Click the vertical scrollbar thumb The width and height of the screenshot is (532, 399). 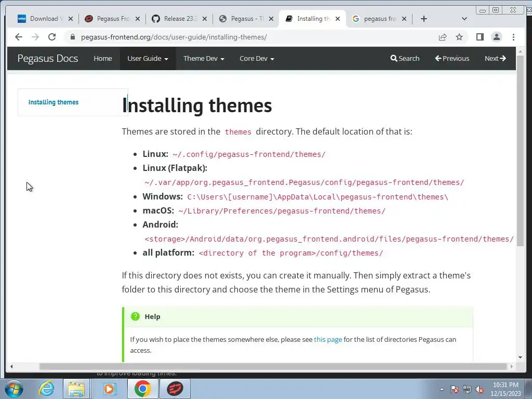pos(521,151)
